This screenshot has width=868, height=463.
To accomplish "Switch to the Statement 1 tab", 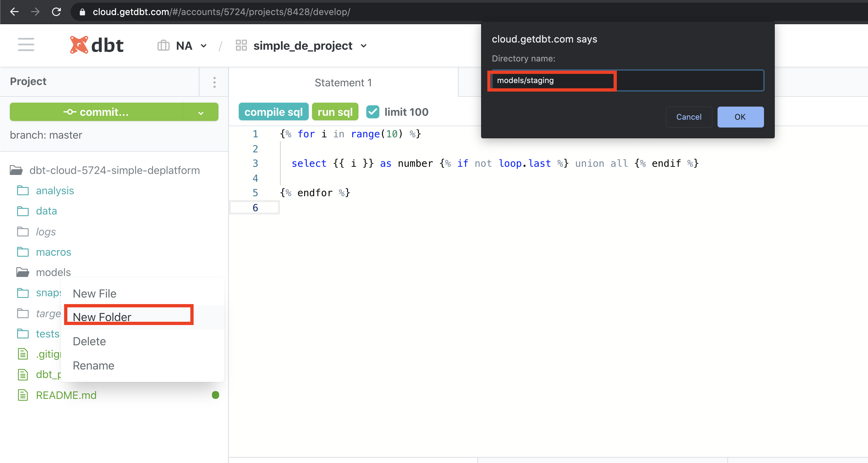I will (343, 82).
